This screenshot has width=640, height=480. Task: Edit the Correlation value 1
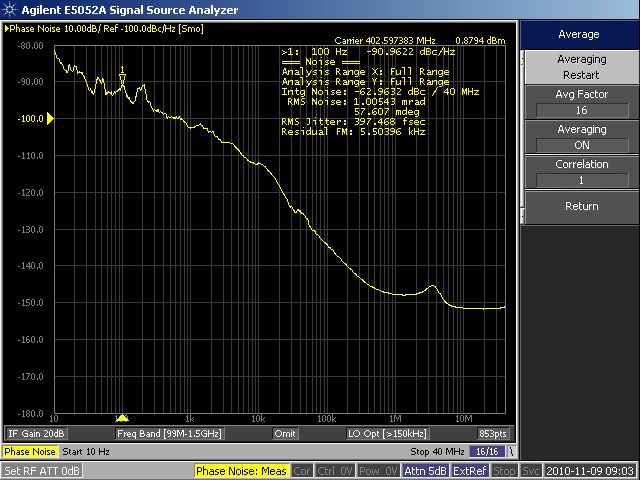coord(582,180)
